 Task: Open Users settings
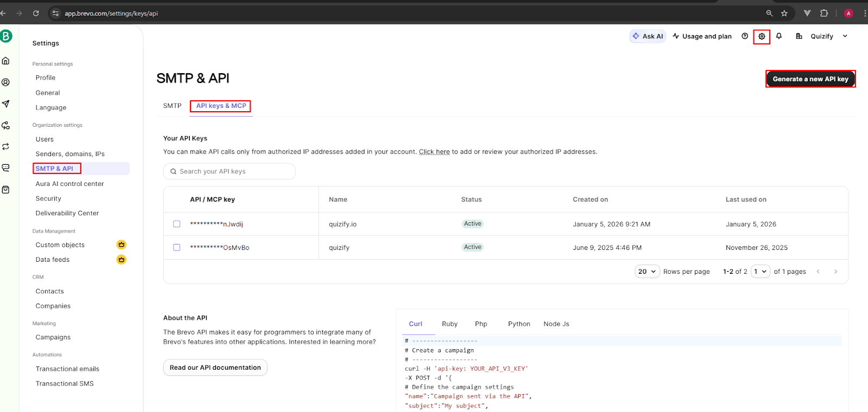coord(44,139)
